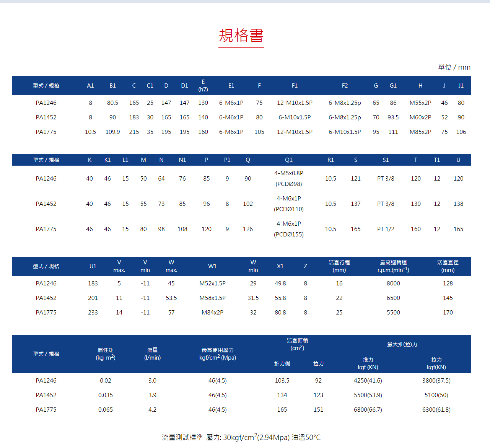The image size is (490, 448).
Task: Click the M60x2P value in column H
Action: [420, 117]
